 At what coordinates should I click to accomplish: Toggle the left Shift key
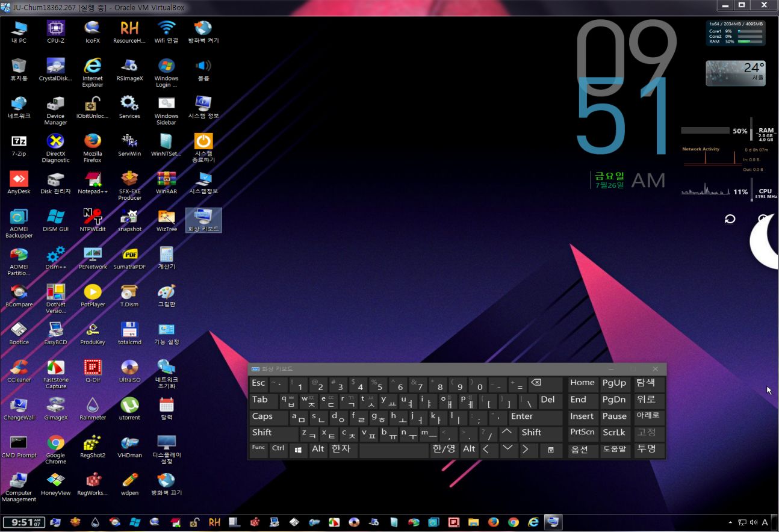click(x=274, y=433)
